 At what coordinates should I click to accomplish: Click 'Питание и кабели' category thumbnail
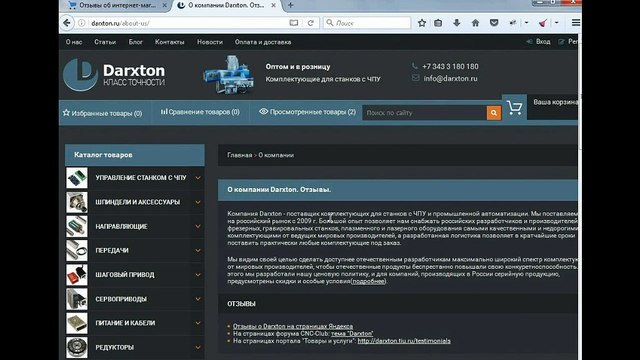[x=77, y=323]
